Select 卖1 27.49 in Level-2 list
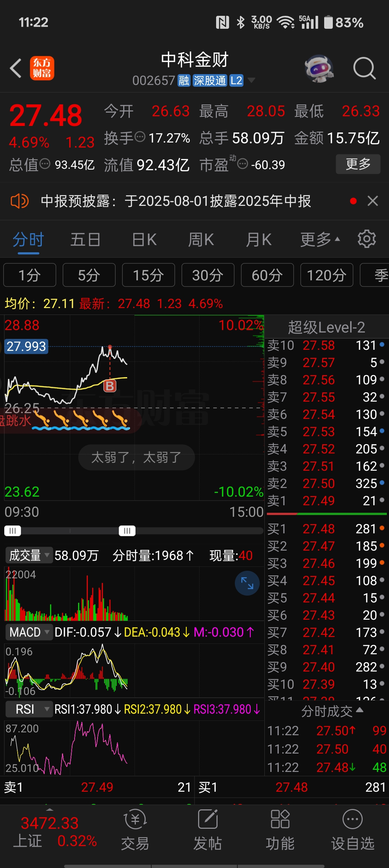This screenshot has width=389, height=868. click(326, 501)
